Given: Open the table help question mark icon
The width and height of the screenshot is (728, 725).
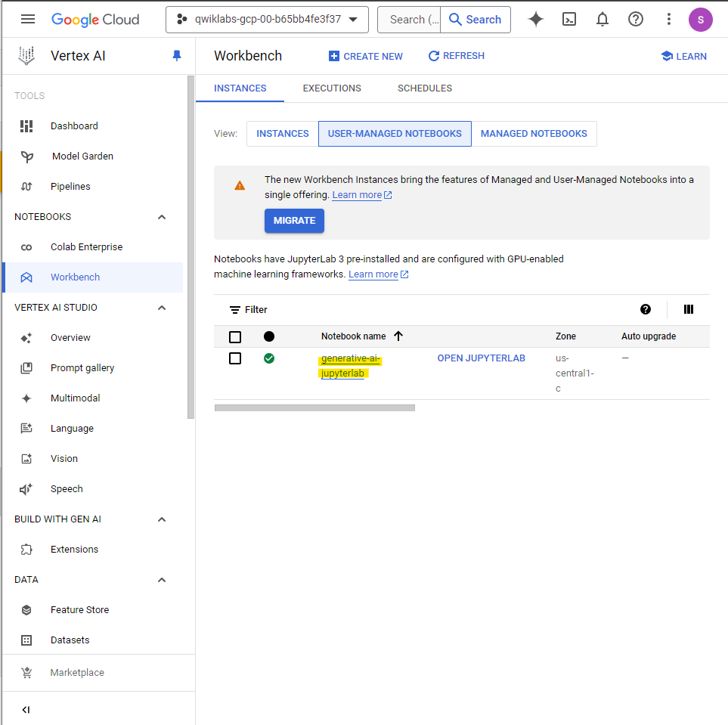Looking at the screenshot, I should (x=646, y=309).
